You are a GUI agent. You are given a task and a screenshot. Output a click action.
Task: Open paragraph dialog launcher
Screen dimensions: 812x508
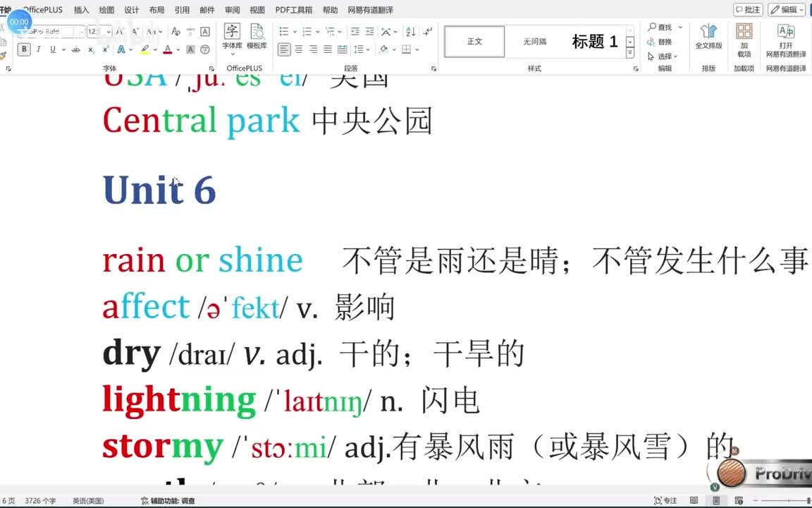coord(433,68)
